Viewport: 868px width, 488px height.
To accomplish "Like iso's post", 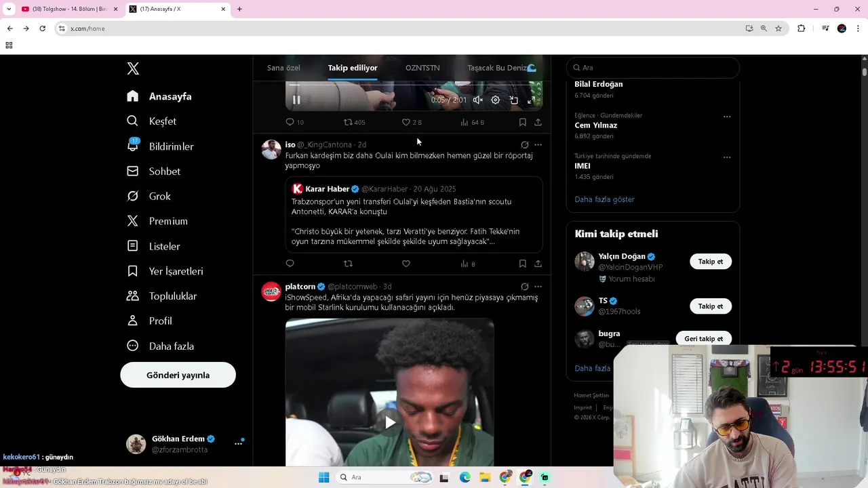I will point(406,264).
